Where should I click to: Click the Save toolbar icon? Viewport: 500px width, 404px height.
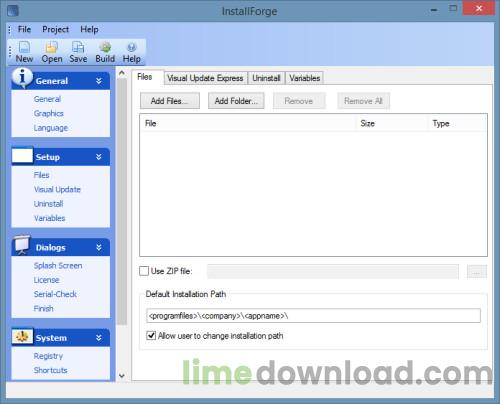[78, 47]
